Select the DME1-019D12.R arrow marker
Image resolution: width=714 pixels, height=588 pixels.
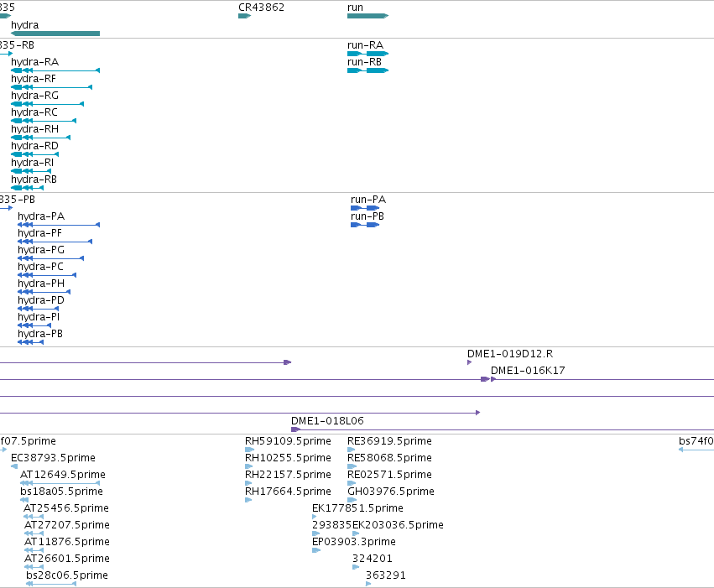(470, 362)
